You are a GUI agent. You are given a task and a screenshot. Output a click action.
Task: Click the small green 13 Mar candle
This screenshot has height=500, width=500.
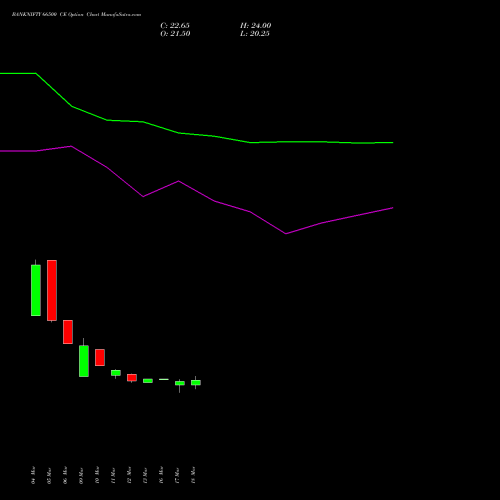pos(148,381)
